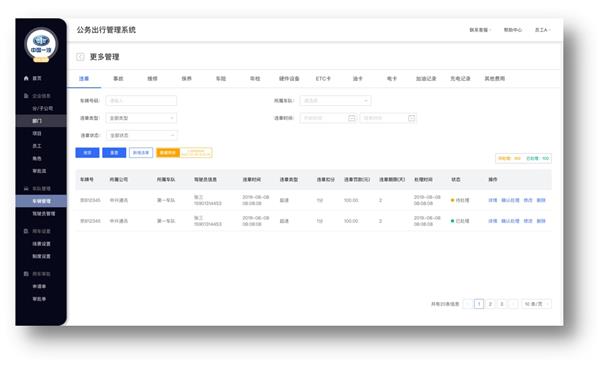The width and height of the screenshot is (600, 367).
Task: Open 详情 for the 待处理 row
Action: pos(492,200)
